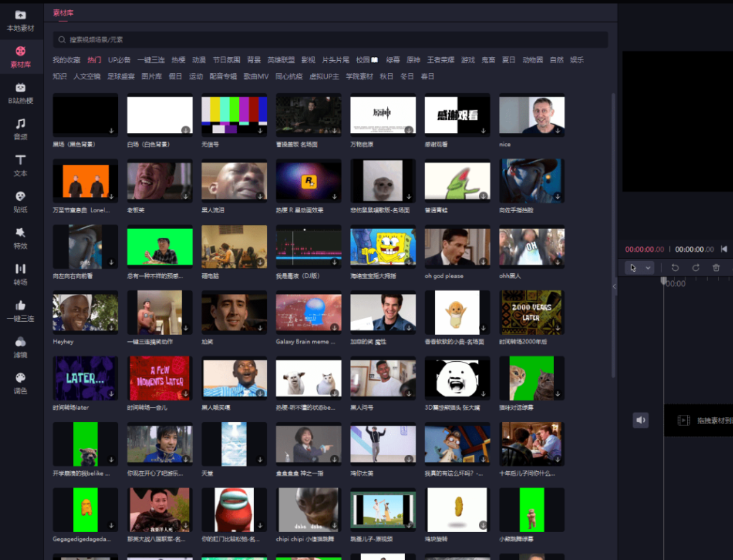This screenshot has height=560, width=733.
Task: Select the 节日氛围 category
Action: click(226, 60)
